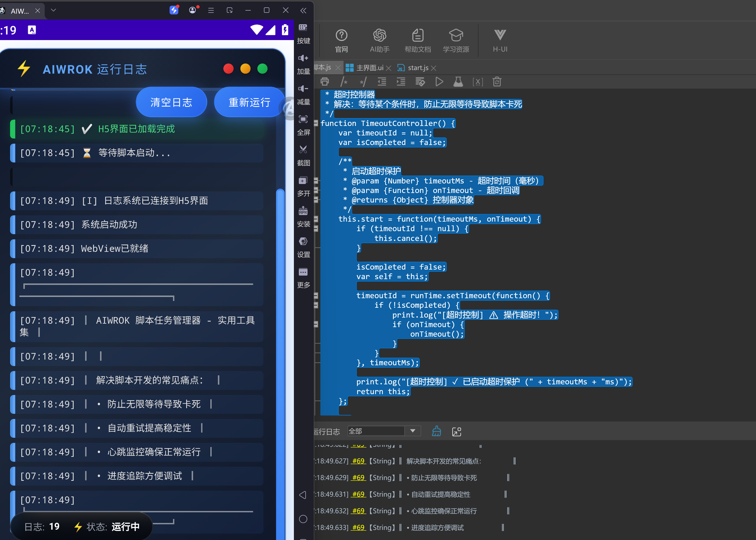Click the 减量 volume down icon
The height and width of the screenshot is (540, 756).
303,89
